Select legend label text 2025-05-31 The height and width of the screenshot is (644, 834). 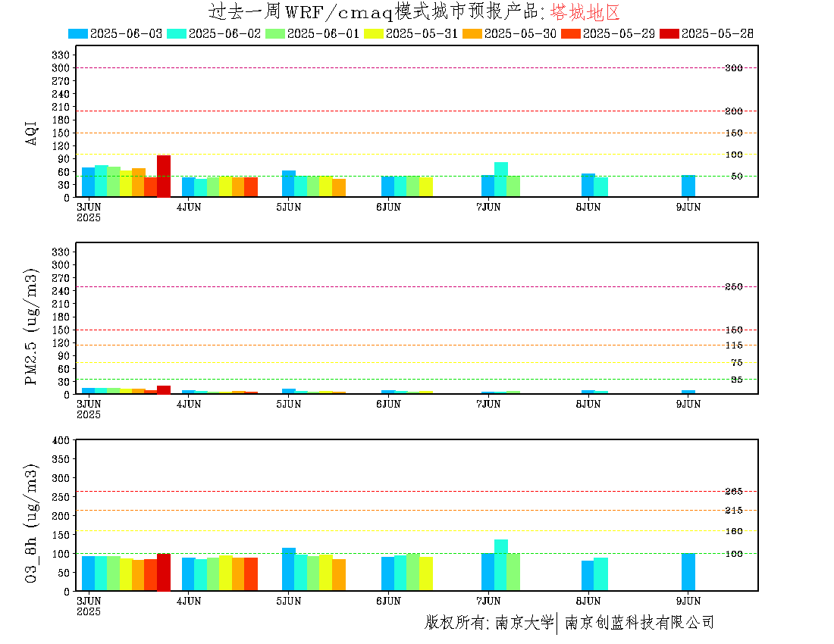pos(422,33)
